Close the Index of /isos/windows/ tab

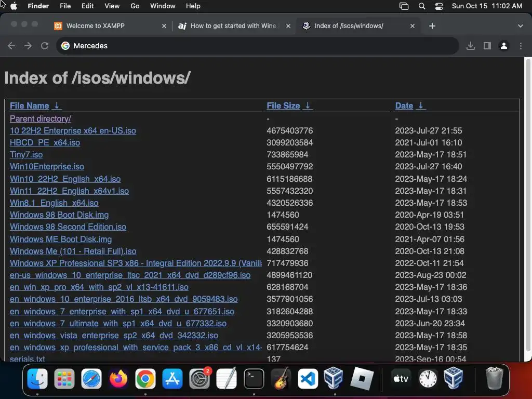click(412, 26)
